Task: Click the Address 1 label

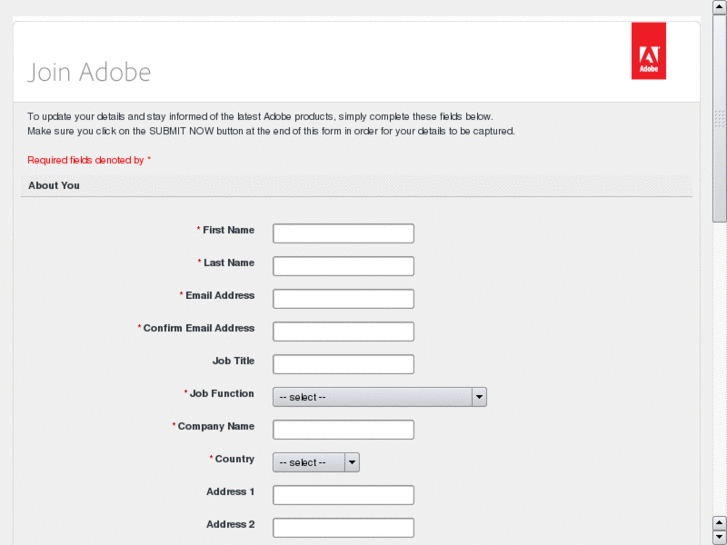Action: point(230,492)
